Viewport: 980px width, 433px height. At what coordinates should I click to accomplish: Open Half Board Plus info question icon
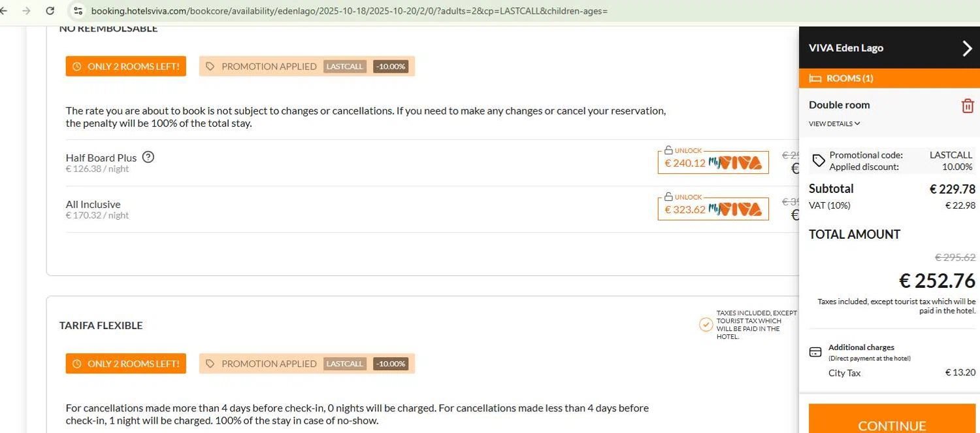click(148, 157)
